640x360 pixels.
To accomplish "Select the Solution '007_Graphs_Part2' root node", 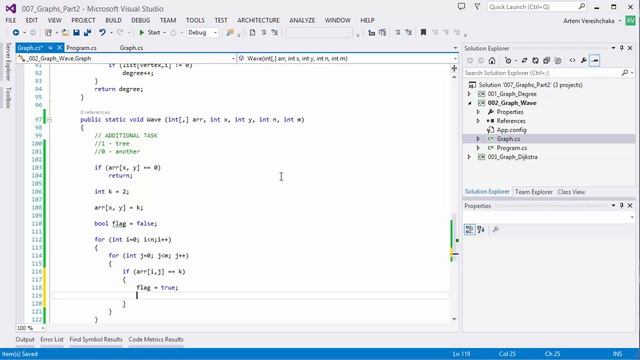I will tap(530, 85).
